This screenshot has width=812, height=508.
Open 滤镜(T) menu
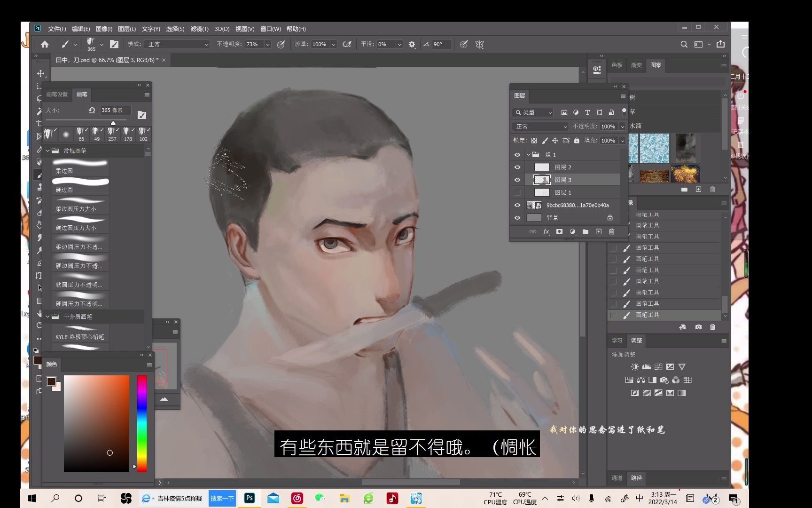click(199, 29)
